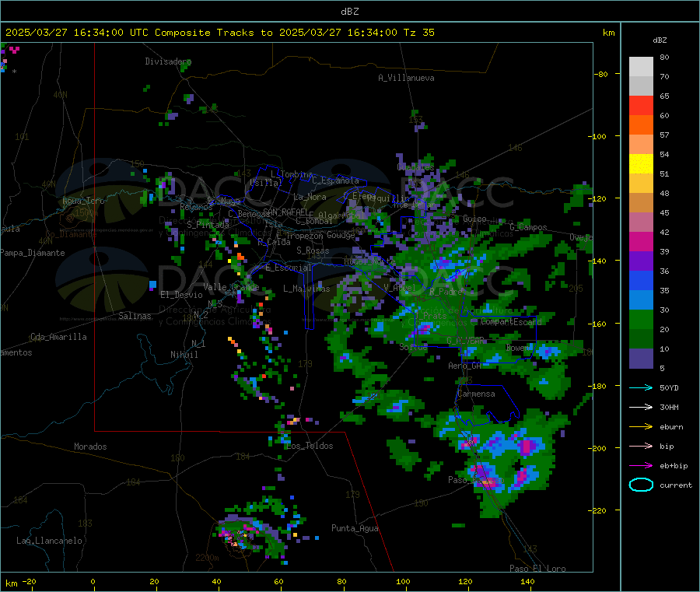Click the magenta 42 dBZ legend swatch
The image size is (700, 592).
(641, 241)
